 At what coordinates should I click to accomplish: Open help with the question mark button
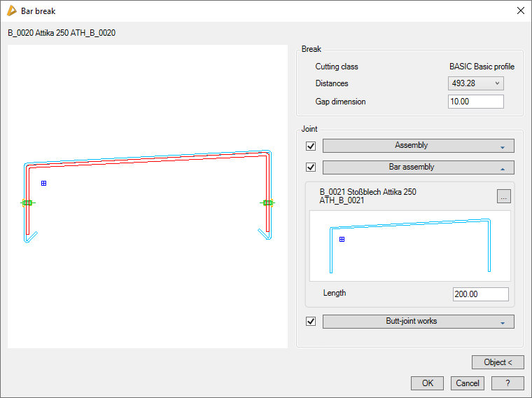[507, 383]
